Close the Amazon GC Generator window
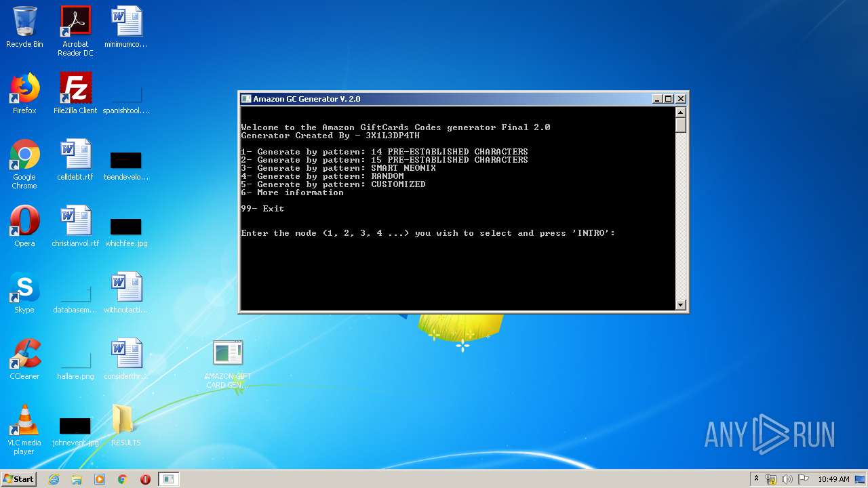 coord(681,99)
